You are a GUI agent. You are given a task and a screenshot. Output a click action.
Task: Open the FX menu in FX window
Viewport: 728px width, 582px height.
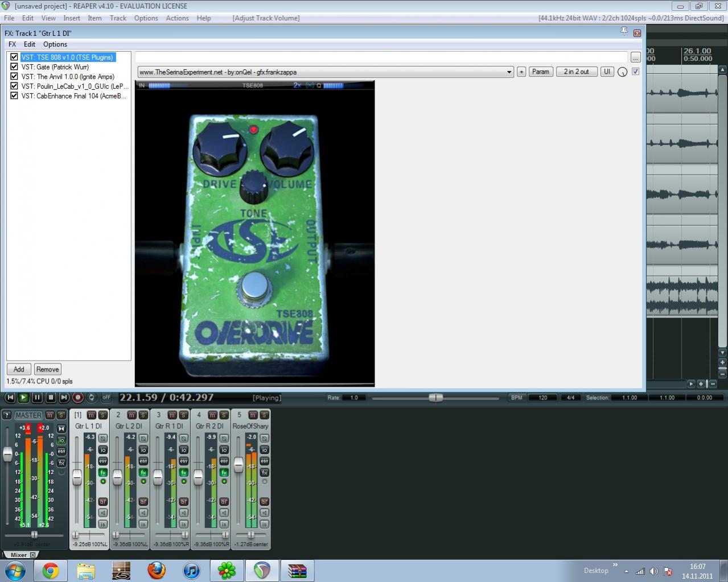(12, 44)
